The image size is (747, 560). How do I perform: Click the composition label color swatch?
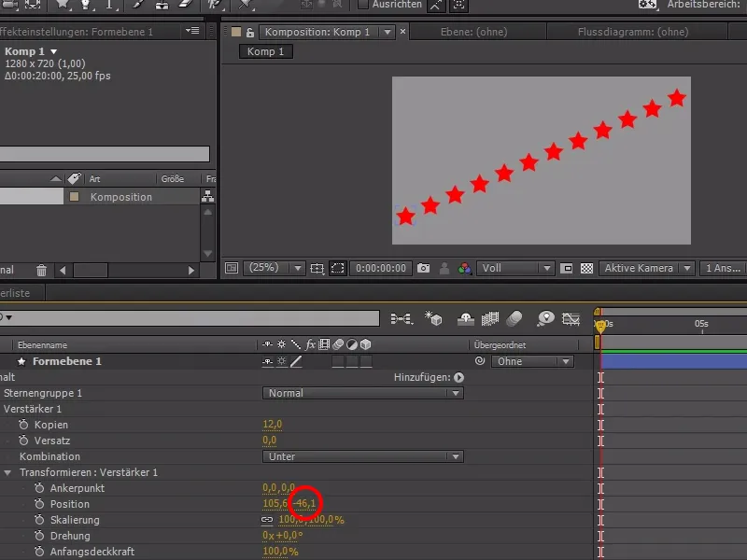(x=236, y=32)
